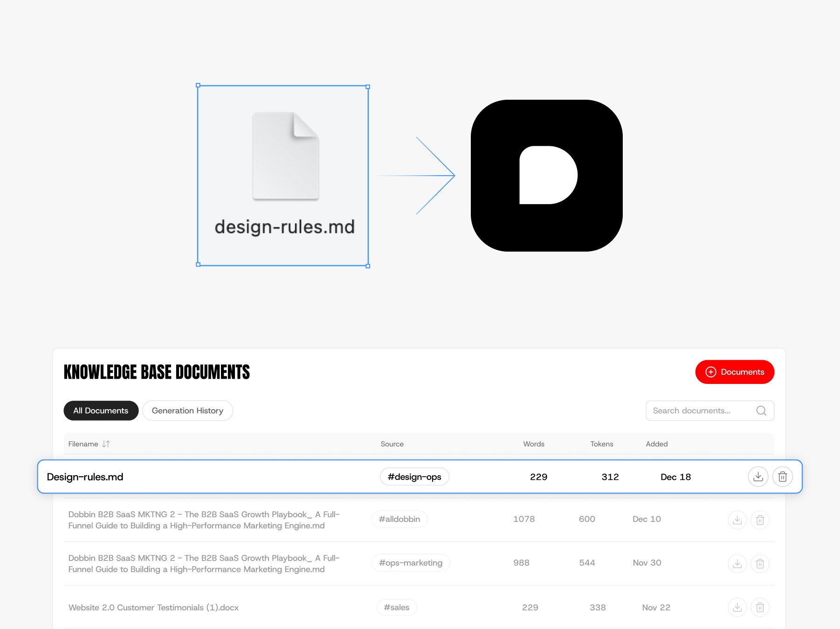Click the 1078 words value

coord(524,519)
